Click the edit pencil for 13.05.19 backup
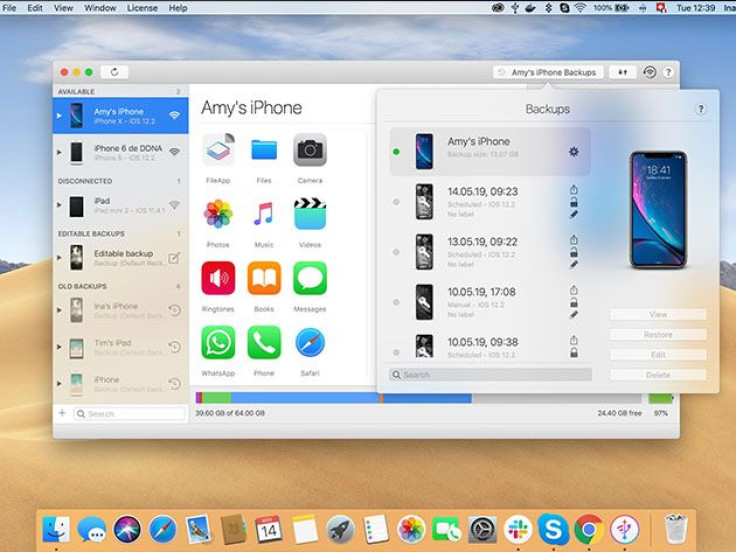 coord(574,265)
